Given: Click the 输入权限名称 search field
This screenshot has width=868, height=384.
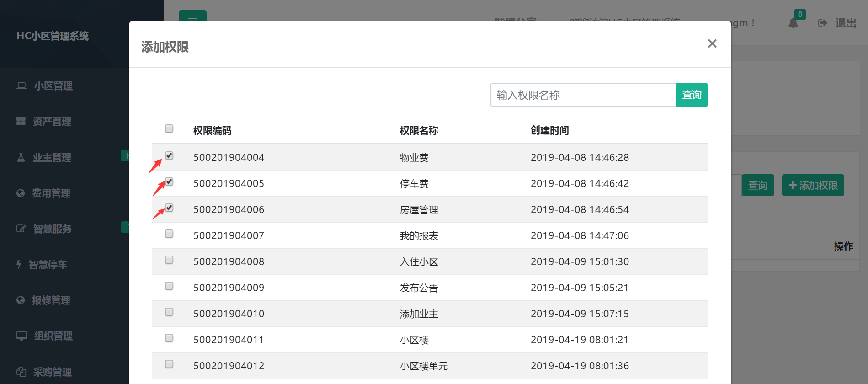Looking at the screenshot, I should 583,95.
